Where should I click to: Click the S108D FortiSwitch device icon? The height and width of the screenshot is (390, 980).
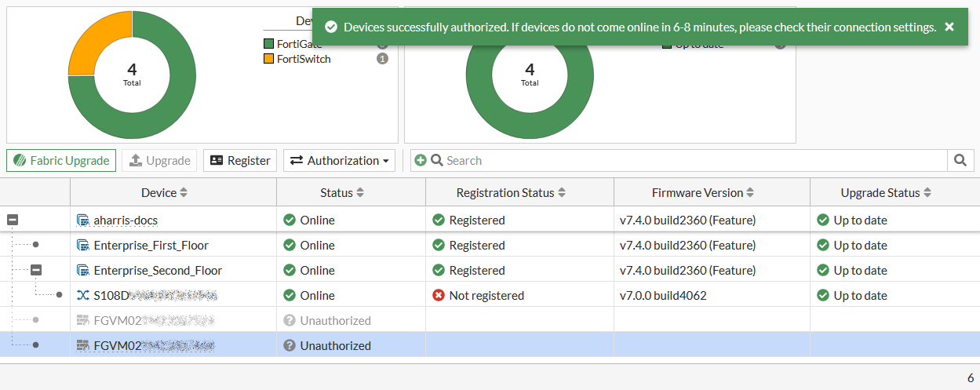(82, 295)
